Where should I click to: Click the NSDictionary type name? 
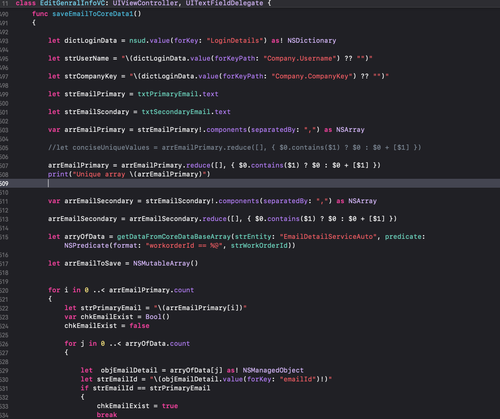point(312,41)
